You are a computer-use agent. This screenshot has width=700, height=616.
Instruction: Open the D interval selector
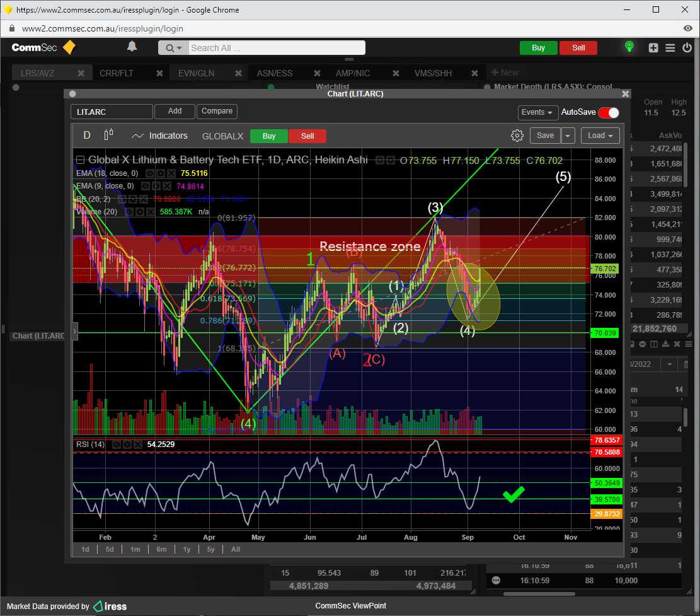87,135
